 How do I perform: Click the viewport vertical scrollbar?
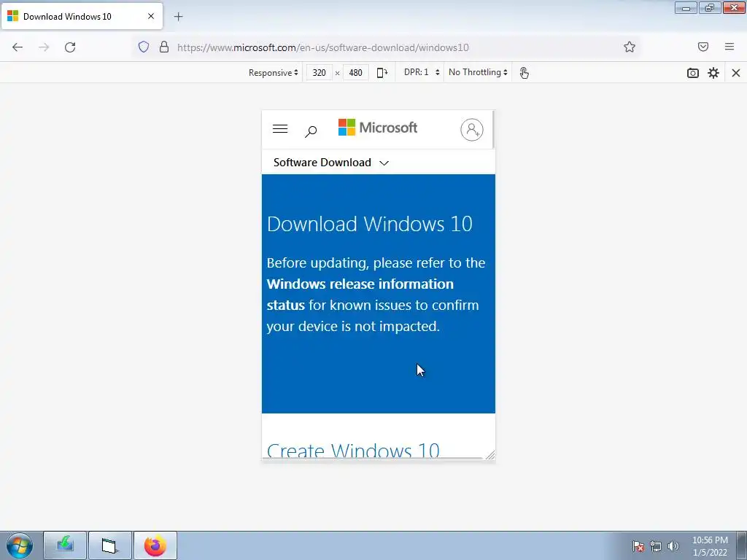[493, 130]
